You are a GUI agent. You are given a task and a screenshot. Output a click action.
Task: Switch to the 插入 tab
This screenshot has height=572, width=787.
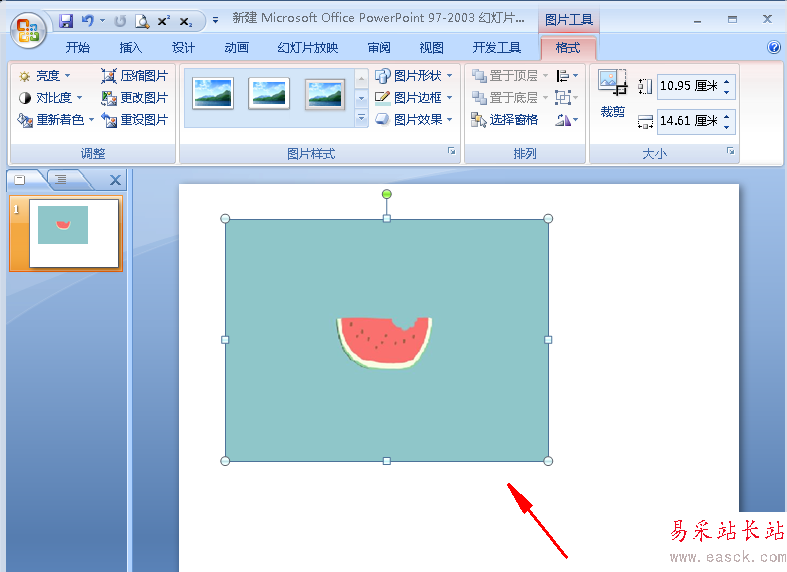tap(130, 48)
